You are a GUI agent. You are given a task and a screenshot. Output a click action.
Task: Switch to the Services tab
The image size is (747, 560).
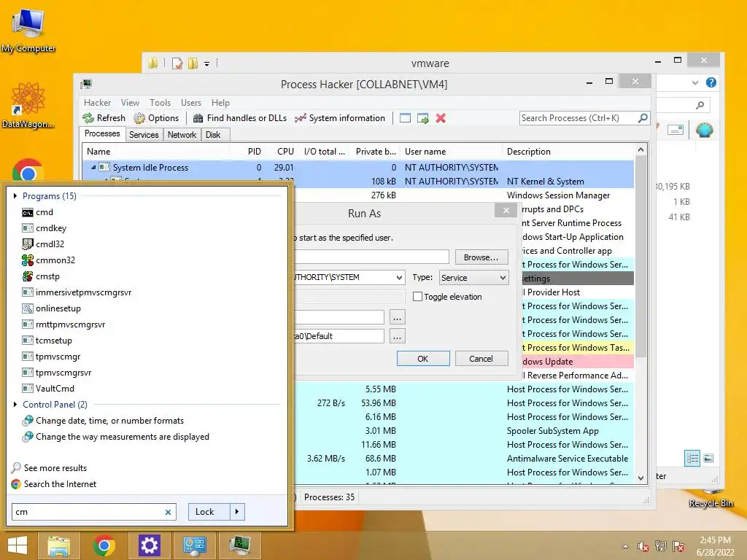click(x=144, y=135)
